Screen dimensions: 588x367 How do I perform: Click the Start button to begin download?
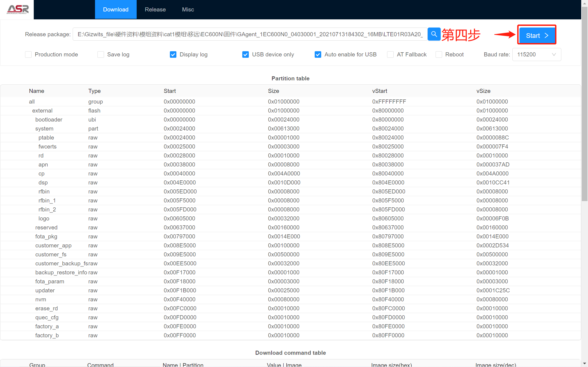(537, 35)
